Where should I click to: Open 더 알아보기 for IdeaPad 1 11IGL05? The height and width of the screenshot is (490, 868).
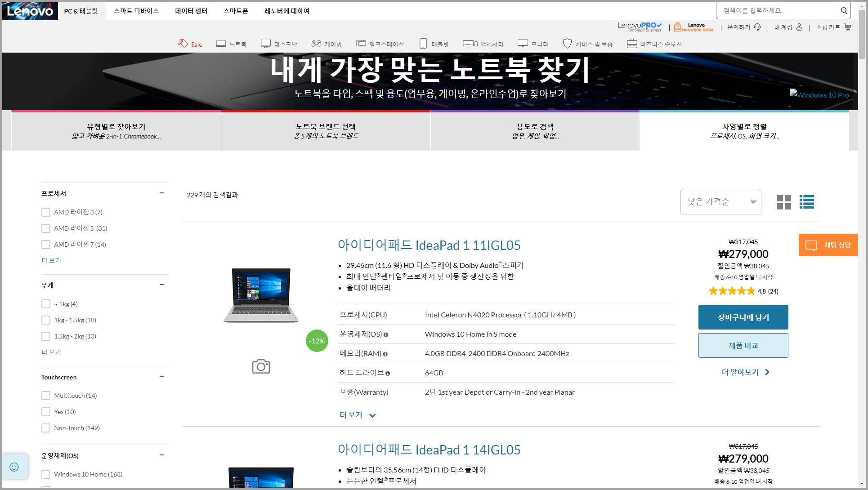(x=746, y=372)
